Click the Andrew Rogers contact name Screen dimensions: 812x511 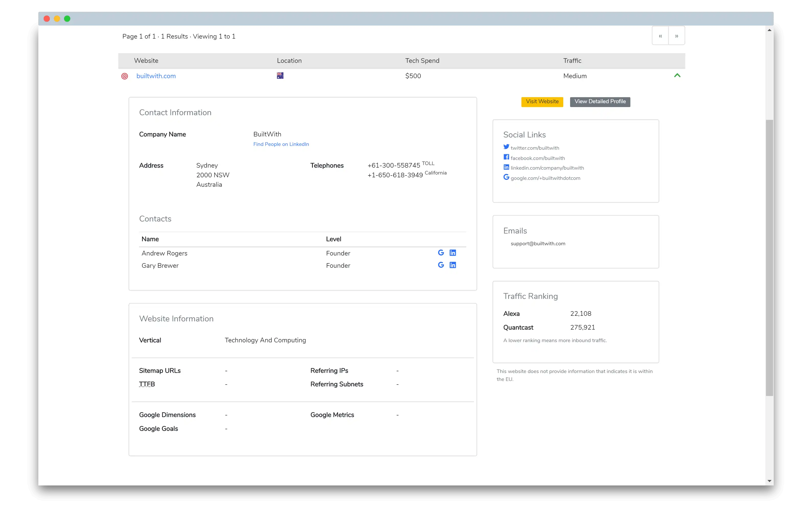pos(164,253)
